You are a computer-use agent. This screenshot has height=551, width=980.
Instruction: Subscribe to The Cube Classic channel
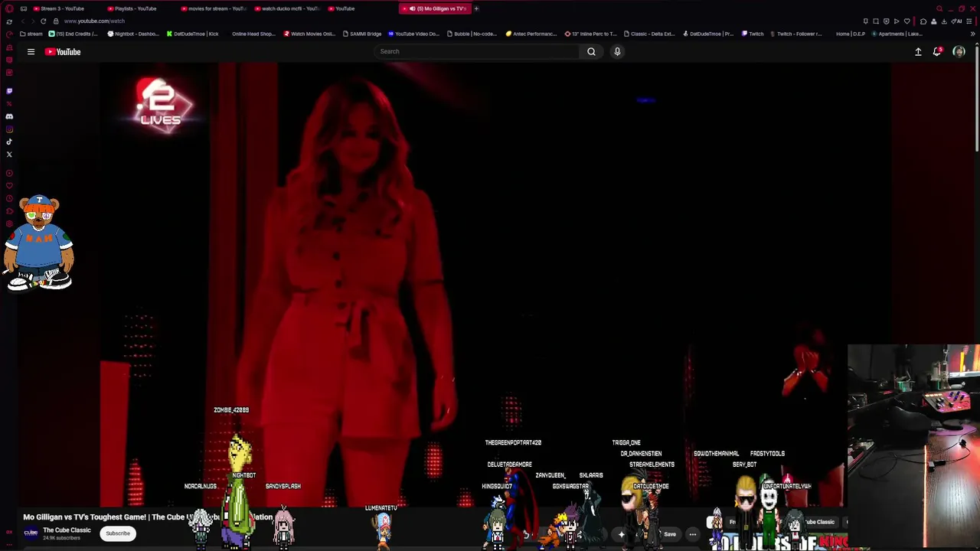click(118, 533)
